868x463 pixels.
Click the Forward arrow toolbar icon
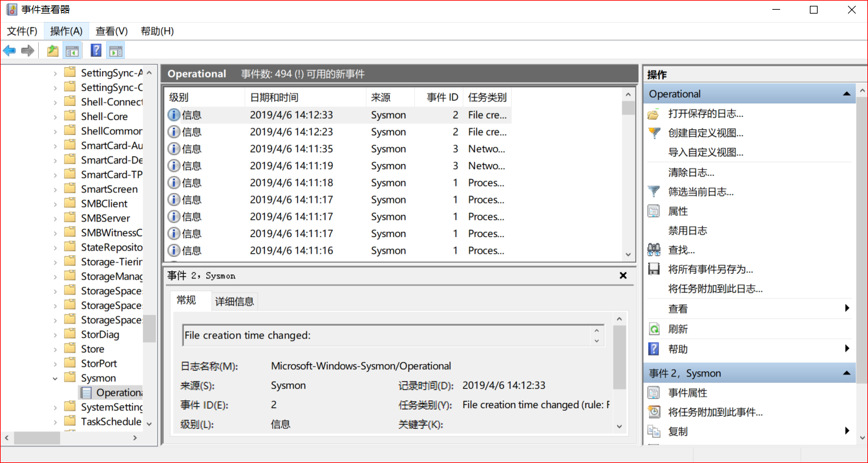[x=27, y=50]
